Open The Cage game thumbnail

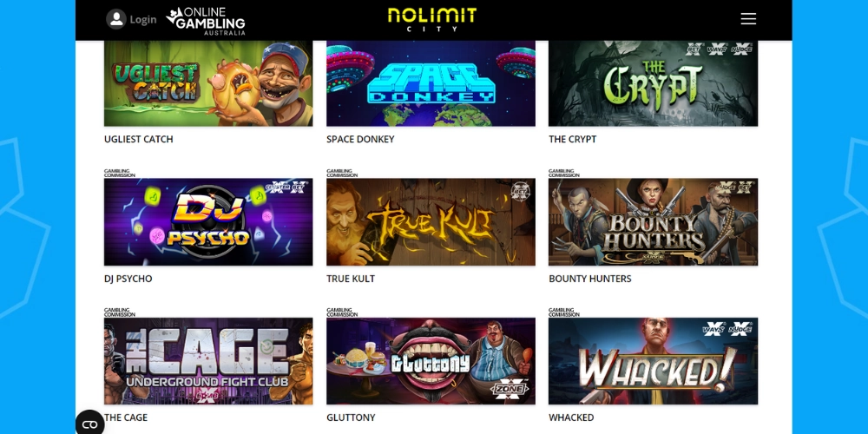coord(208,361)
